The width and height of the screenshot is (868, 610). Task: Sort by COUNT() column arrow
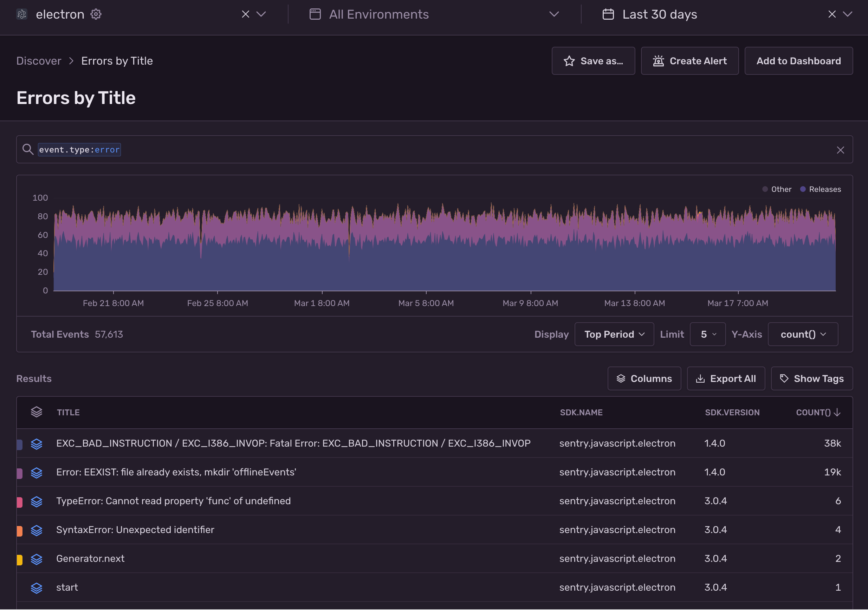click(x=837, y=412)
